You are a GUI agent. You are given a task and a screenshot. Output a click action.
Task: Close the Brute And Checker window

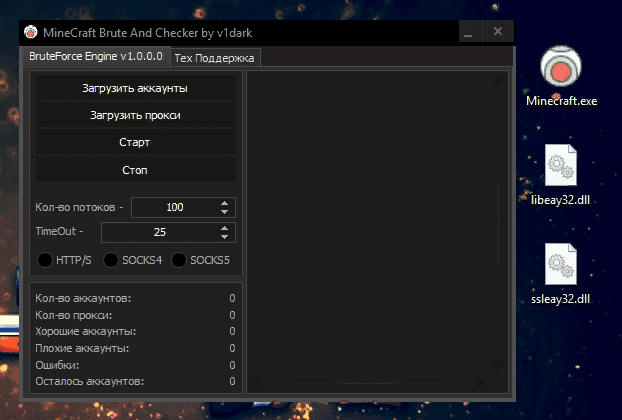point(498,32)
